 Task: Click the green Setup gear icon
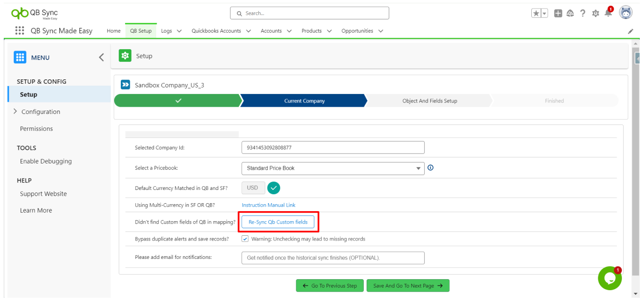click(125, 56)
